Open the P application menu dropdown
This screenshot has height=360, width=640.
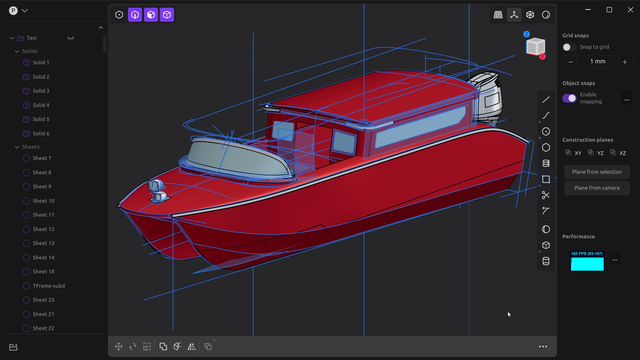[x=18, y=11]
